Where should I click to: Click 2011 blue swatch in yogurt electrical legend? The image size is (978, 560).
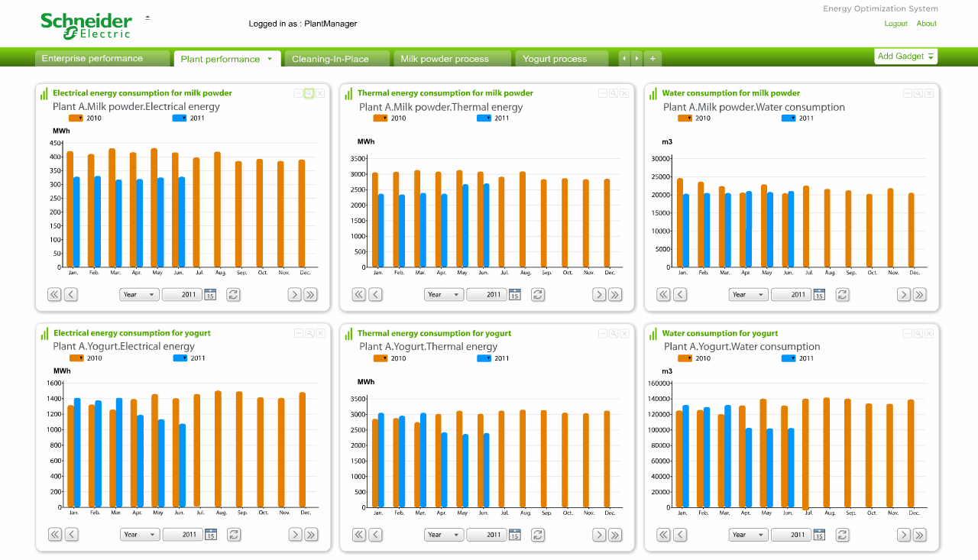180,358
